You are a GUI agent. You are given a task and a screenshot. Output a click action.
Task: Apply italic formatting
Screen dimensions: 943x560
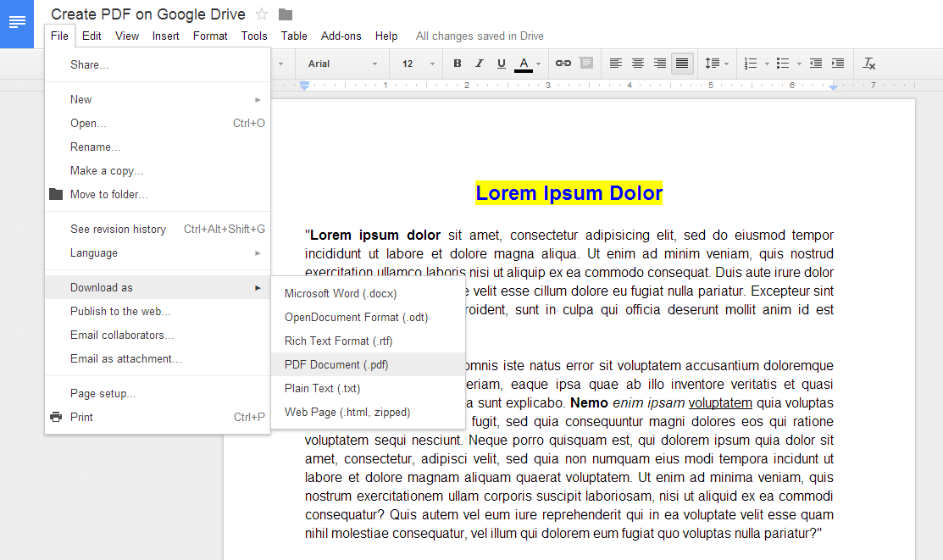click(x=478, y=64)
